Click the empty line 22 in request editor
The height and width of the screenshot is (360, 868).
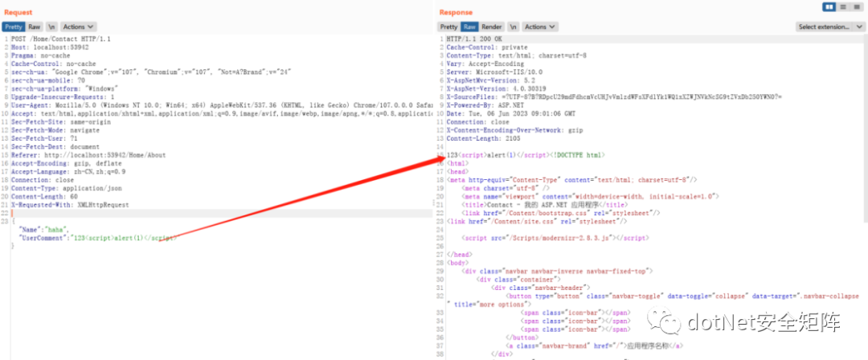point(222,213)
